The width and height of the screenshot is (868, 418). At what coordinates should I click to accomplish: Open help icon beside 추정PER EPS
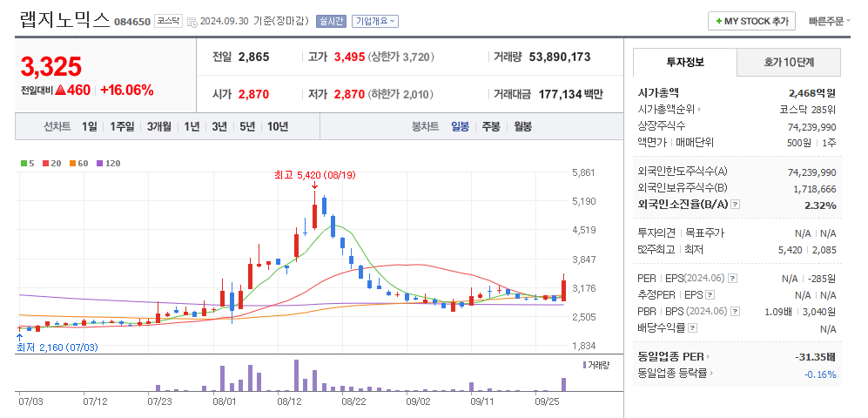click(710, 295)
